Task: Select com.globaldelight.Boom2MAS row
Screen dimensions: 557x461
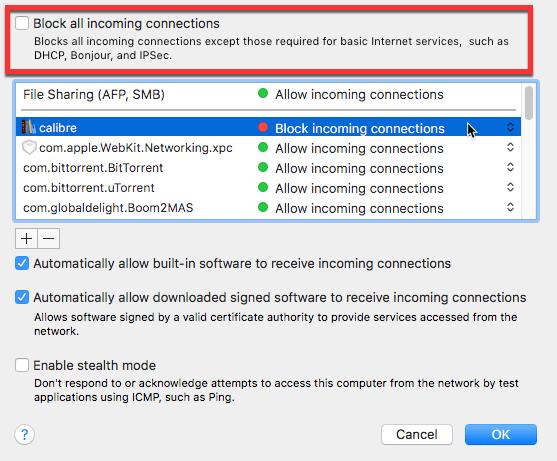Action: 268,207
